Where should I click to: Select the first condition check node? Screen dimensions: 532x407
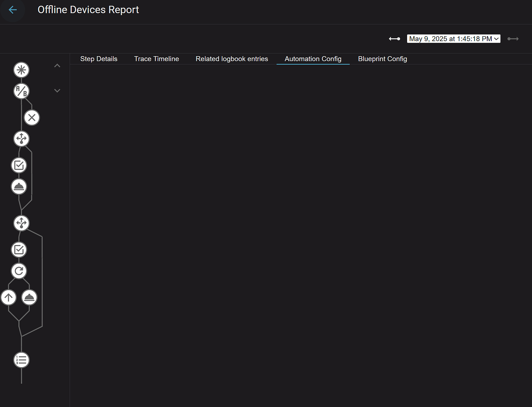click(18, 165)
